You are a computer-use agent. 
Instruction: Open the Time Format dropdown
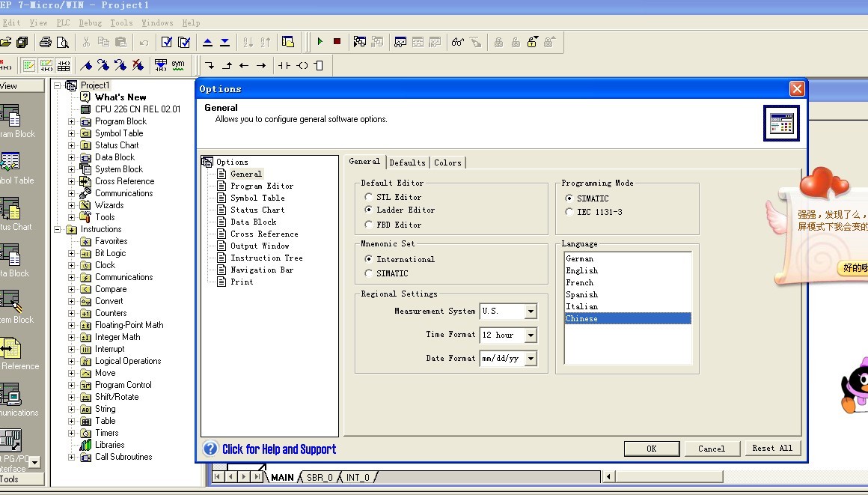click(x=531, y=335)
